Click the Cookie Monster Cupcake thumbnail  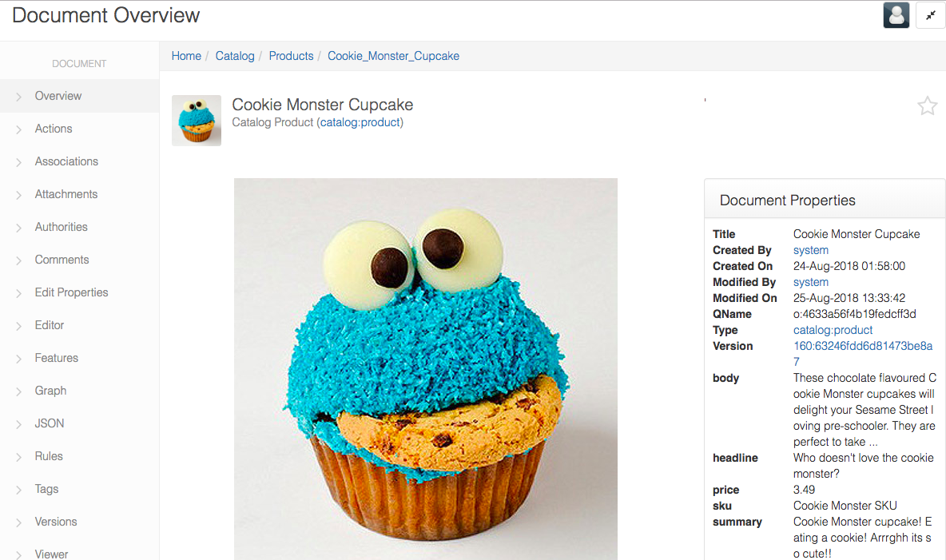(x=197, y=120)
